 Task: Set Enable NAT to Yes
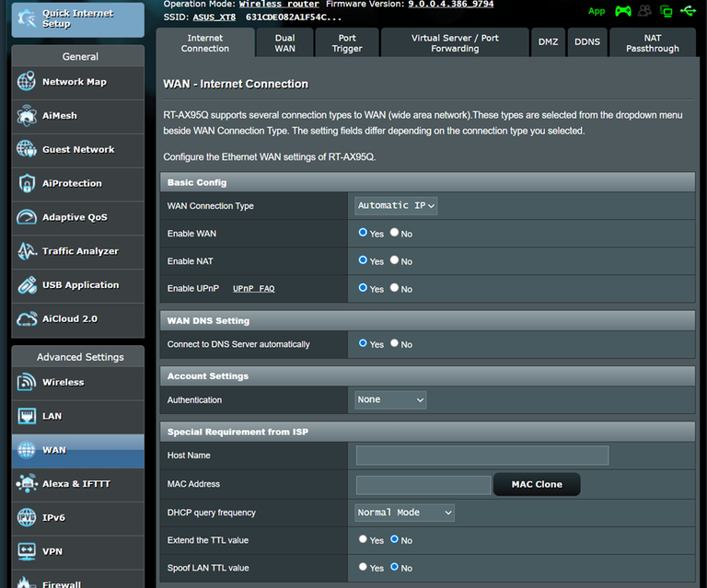point(363,260)
